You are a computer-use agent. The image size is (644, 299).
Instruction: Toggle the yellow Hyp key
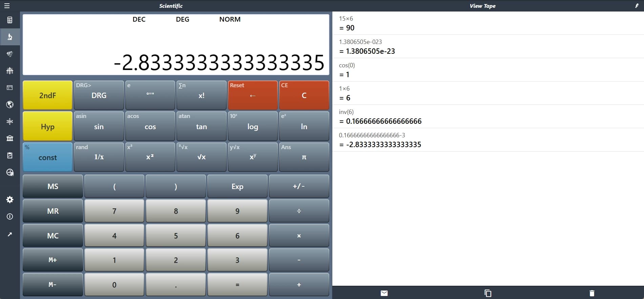tap(47, 126)
